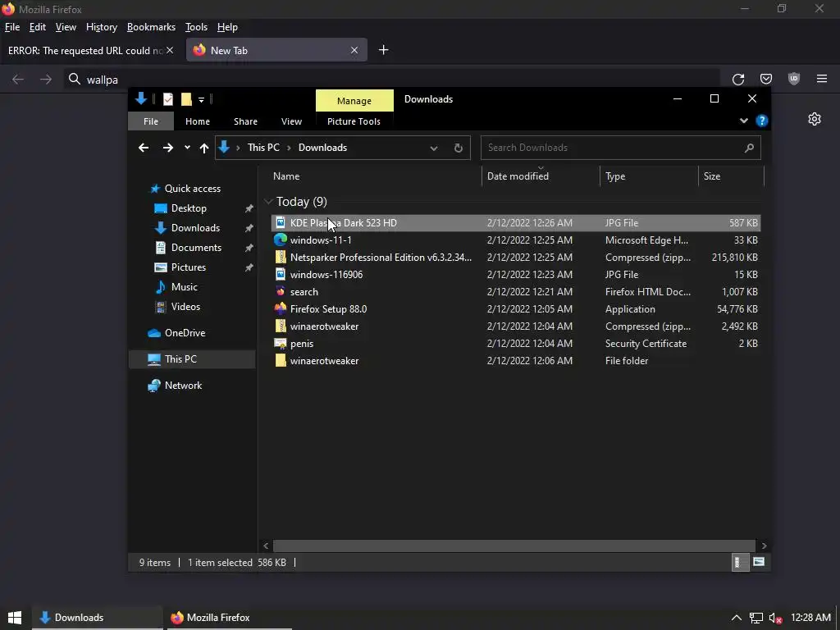Viewport: 840px width, 630px height.
Task: Select the windows-116906 JPG file
Action: [515, 274]
